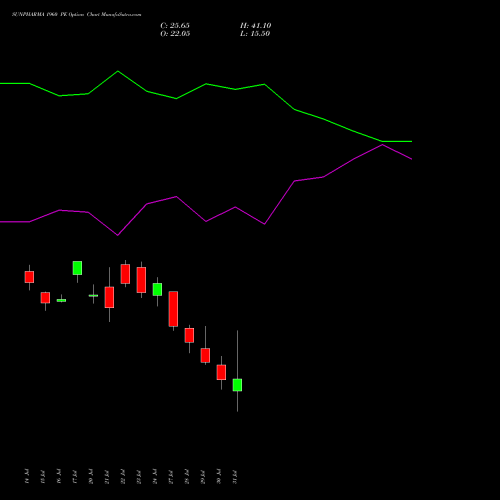Image resolution: width=500 pixels, height=500 pixels.
Task: Click the low price value L: 15.50
Action: point(255,34)
